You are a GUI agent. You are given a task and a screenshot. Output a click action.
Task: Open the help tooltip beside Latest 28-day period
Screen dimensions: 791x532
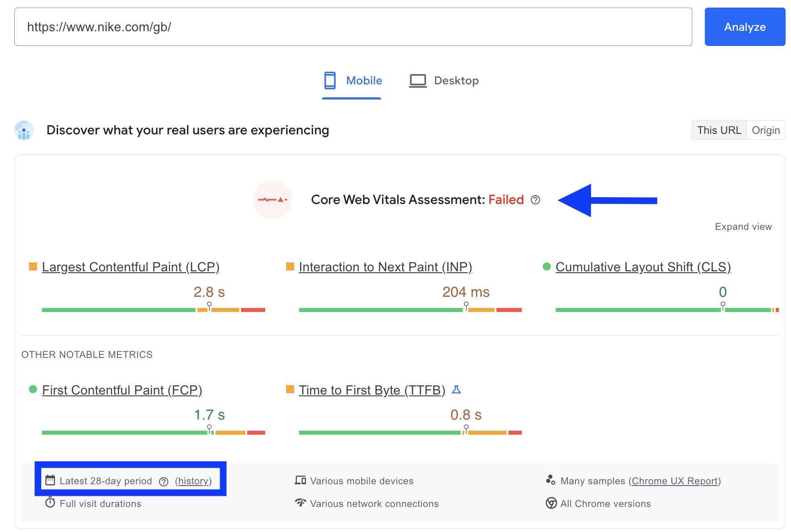click(163, 481)
